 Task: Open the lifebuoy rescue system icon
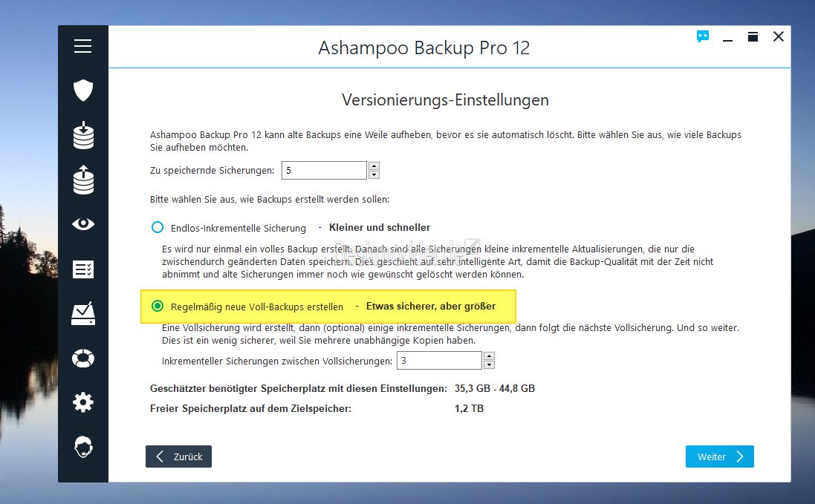83,359
